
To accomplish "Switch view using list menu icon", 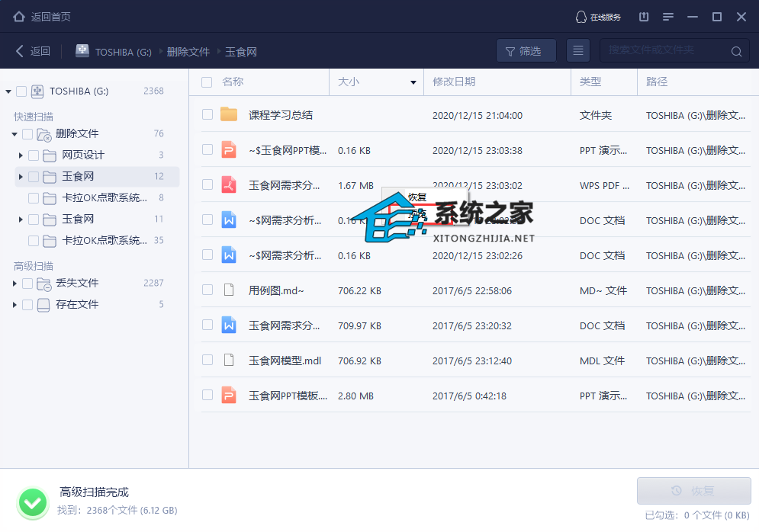I will coord(578,51).
